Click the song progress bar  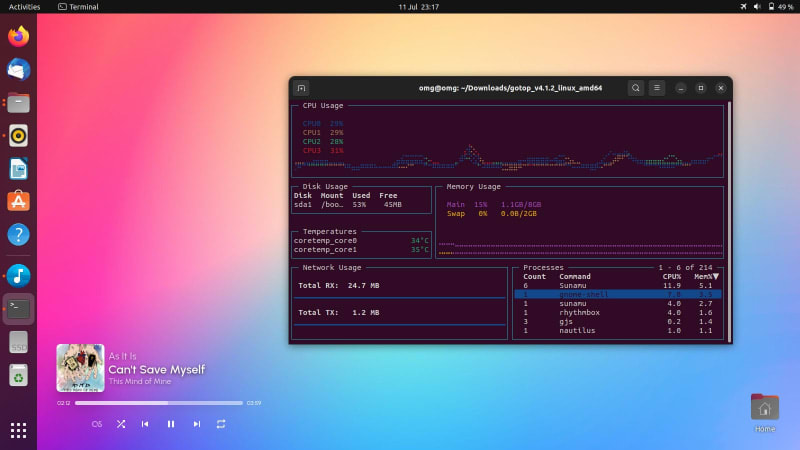coord(158,403)
